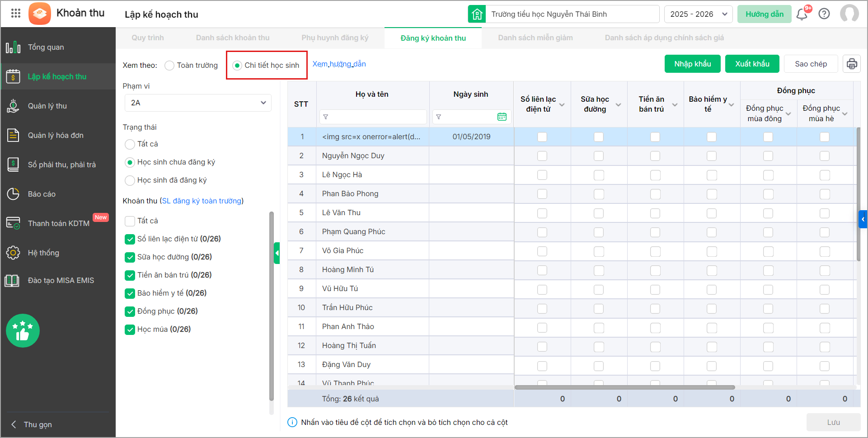Click the green thumbs-up feedback icon
868x438 pixels.
pyautogui.click(x=23, y=330)
